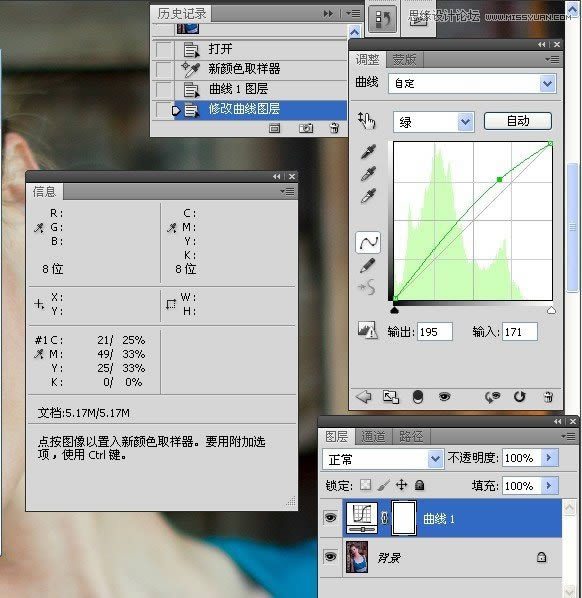Choose the edit-points curve tool
Screen dimensions: 582x598
tap(368, 242)
